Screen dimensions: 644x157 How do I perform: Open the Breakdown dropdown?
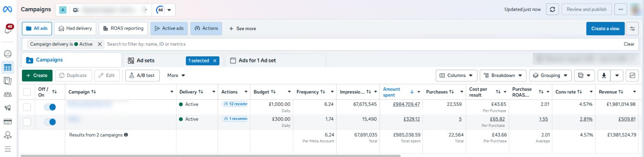pyautogui.click(x=503, y=75)
